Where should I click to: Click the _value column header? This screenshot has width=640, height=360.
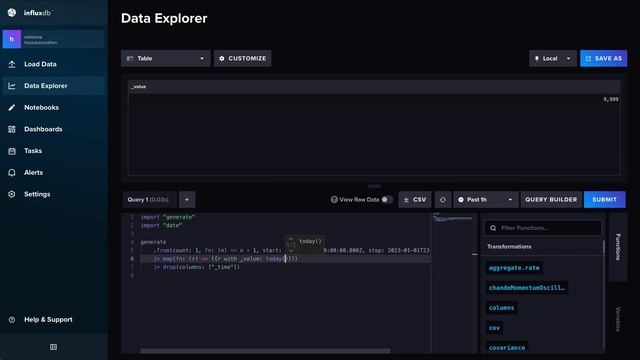tap(139, 87)
